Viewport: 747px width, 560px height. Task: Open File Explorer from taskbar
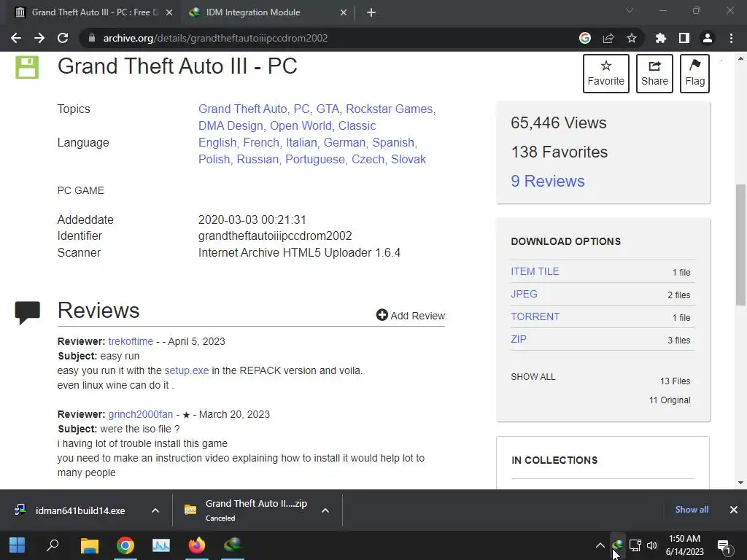89,545
